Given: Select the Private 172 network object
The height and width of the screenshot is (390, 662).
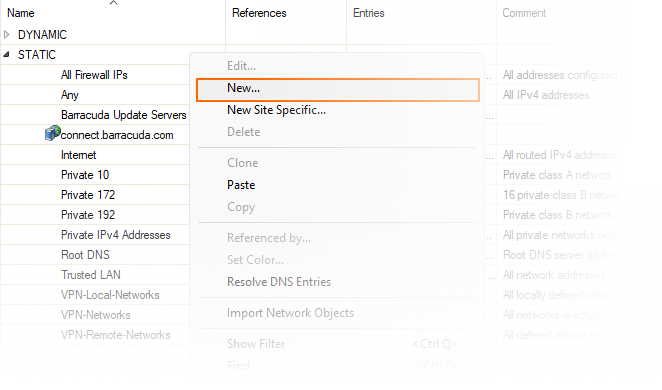Looking at the screenshot, I should click(88, 195).
